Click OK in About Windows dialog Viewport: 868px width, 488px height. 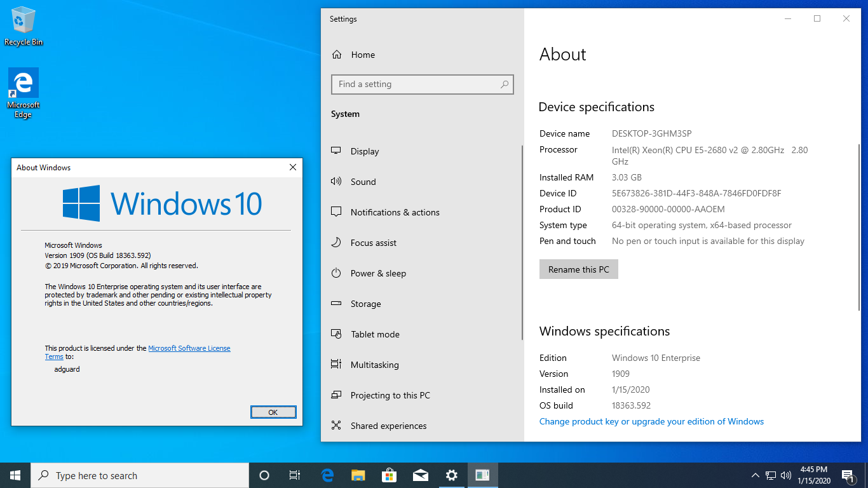[x=273, y=412]
